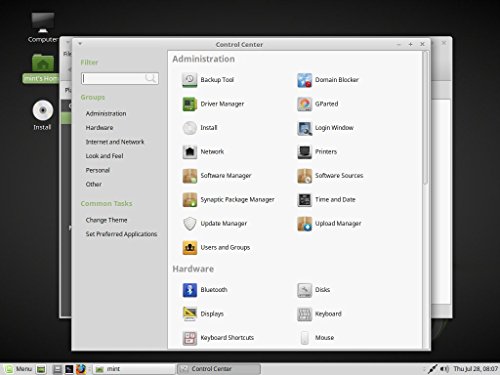This screenshot has width=500, height=375.
Task: Click mint's Home folder desktop icon
Action: (x=43, y=63)
